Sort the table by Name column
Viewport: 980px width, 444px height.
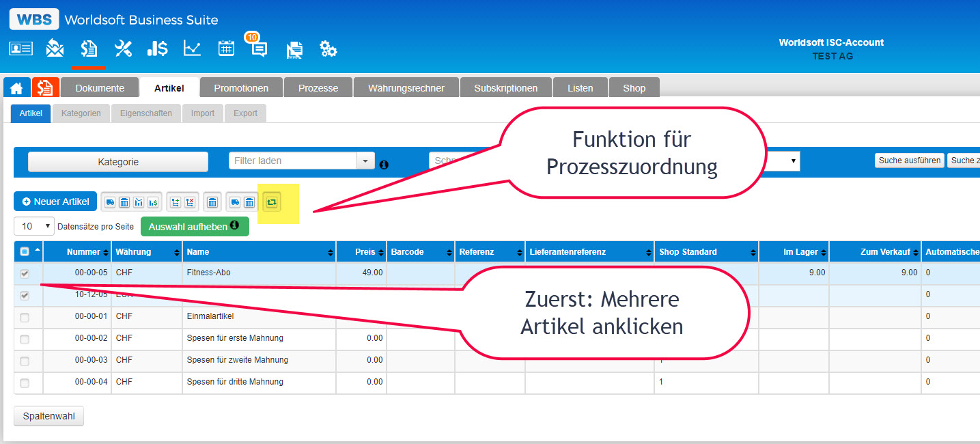(260, 252)
